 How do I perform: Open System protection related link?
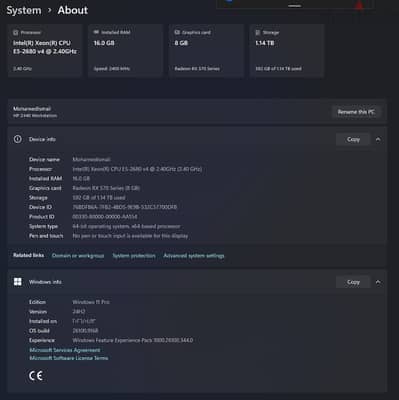point(134,256)
